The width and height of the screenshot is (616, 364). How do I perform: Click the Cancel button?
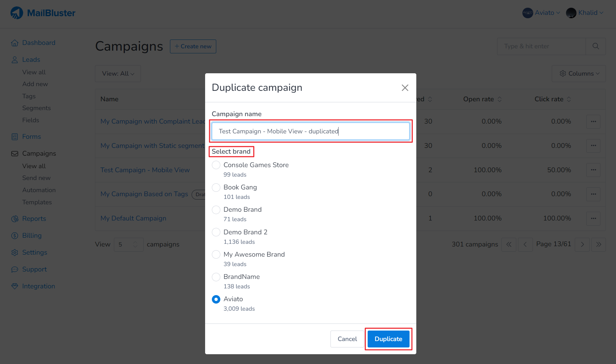[x=347, y=339]
